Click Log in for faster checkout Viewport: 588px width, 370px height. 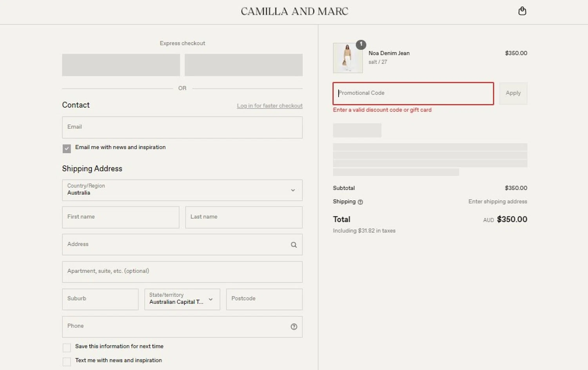[270, 106]
